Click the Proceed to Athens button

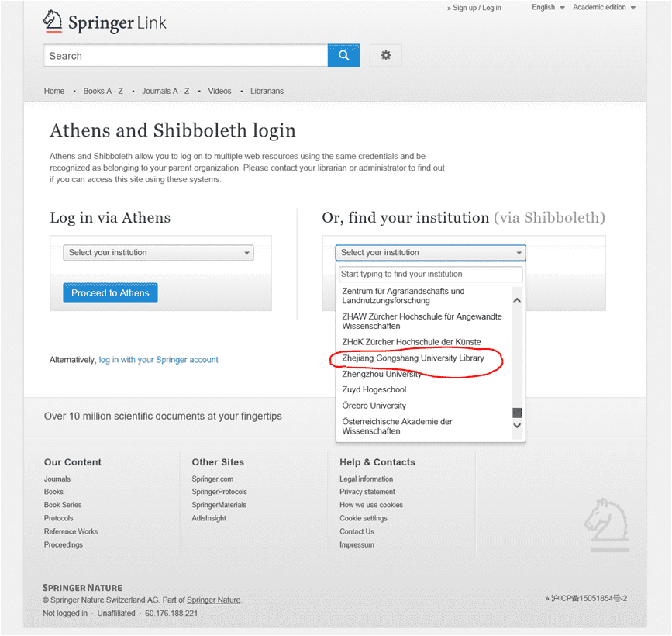(110, 293)
